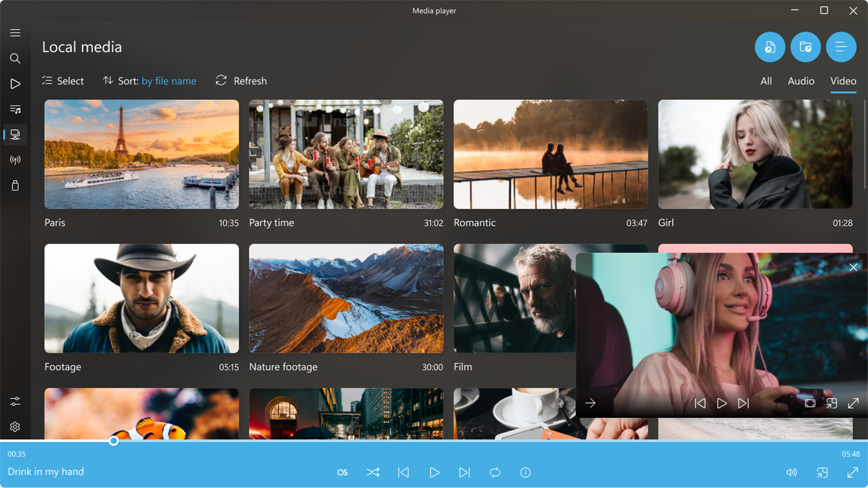
Task: Toggle repeat mode in the playback bar
Action: (494, 472)
